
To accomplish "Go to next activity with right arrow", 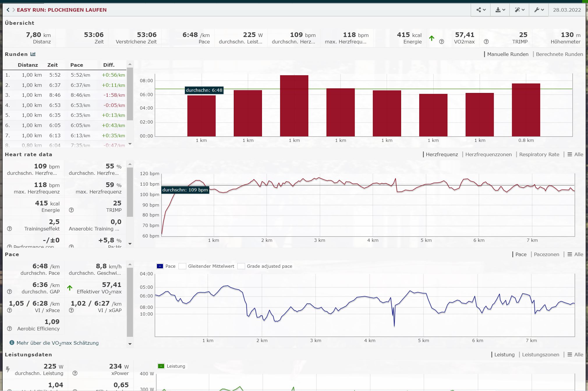I will click(13, 10).
